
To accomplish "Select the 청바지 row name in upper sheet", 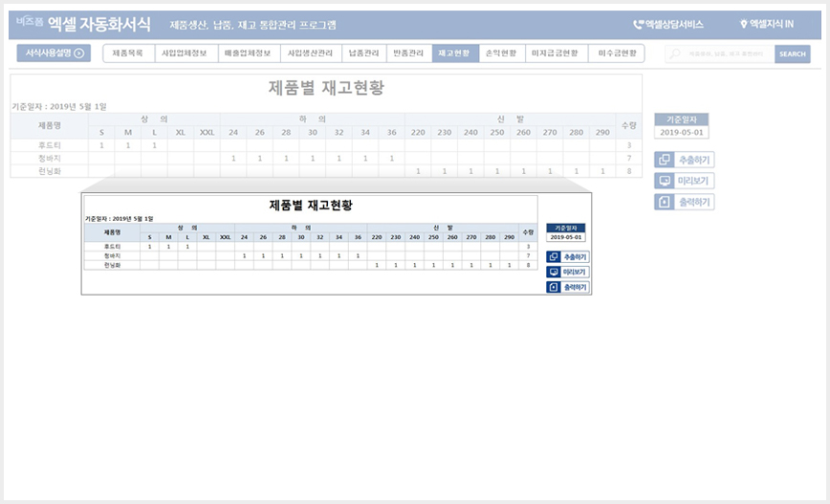I will pos(49,159).
